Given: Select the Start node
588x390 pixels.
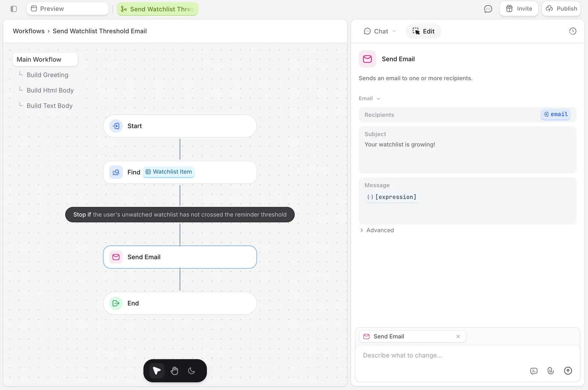Looking at the screenshot, I should click(180, 126).
